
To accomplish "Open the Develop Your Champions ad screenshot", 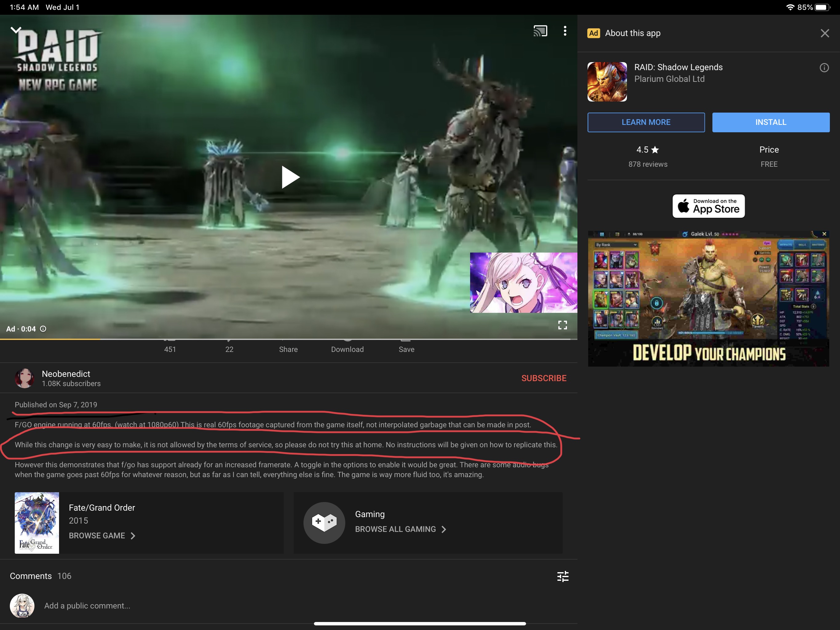I will tap(708, 299).
